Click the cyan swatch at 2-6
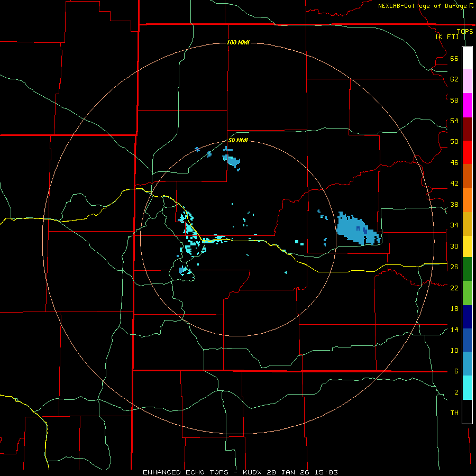 click(x=467, y=388)
